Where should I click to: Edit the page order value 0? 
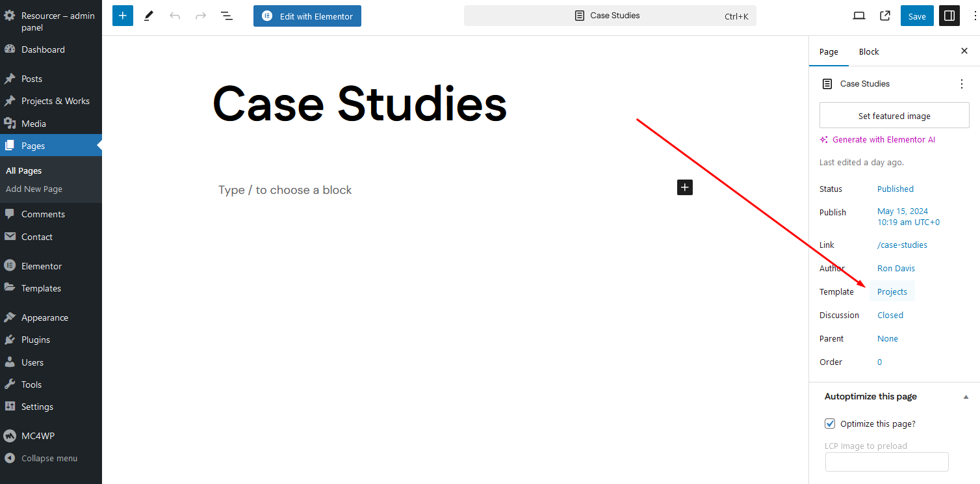[880, 362]
